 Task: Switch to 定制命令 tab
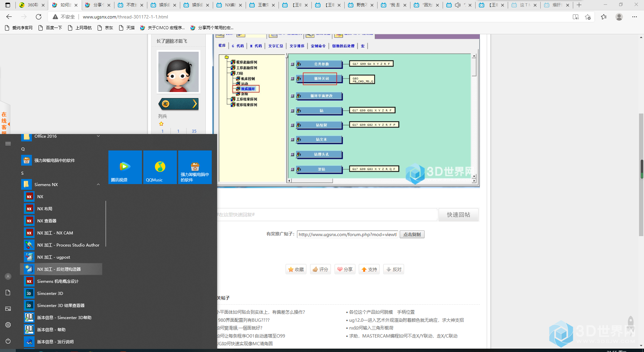point(318,46)
